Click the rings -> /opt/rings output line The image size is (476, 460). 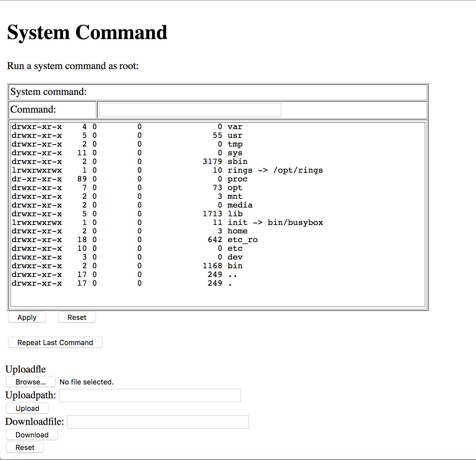point(275,170)
